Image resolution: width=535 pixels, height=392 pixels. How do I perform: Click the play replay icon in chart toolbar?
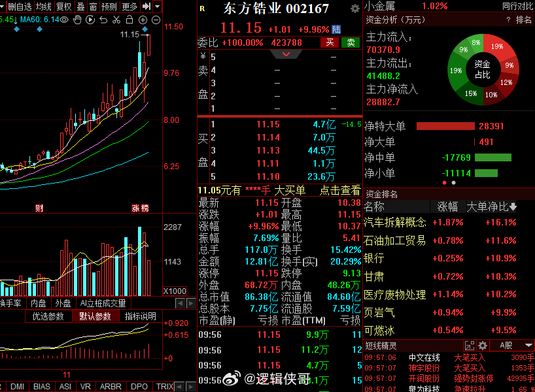tap(90, 20)
